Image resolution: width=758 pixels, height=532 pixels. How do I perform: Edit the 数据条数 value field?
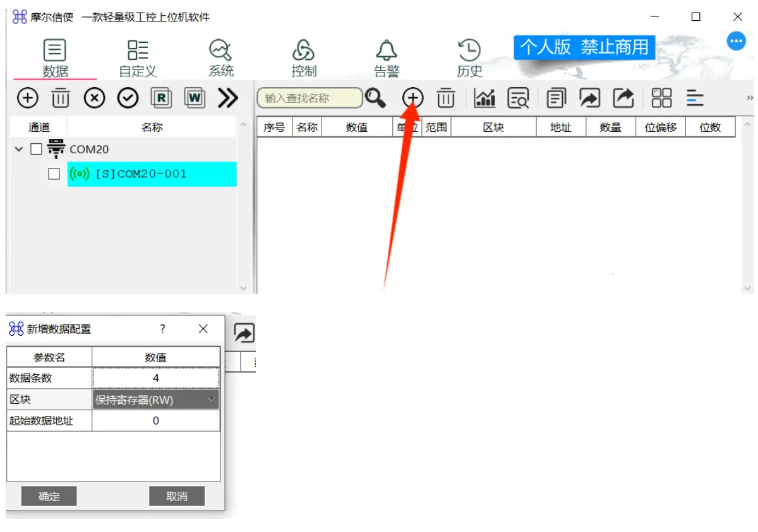coord(156,378)
